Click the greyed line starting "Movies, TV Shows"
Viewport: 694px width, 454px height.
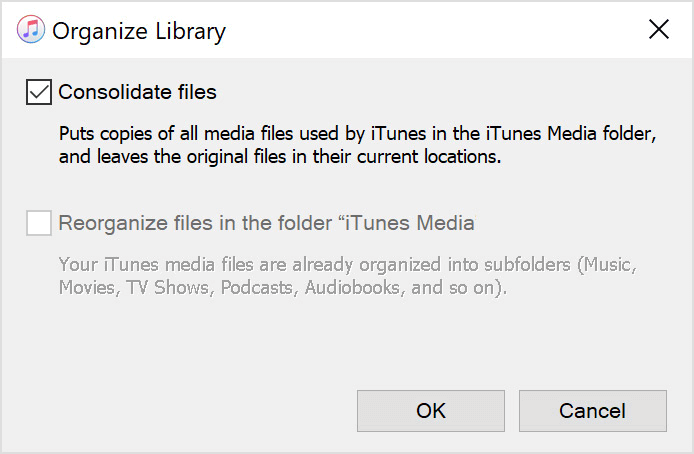(x=283, y=289)
